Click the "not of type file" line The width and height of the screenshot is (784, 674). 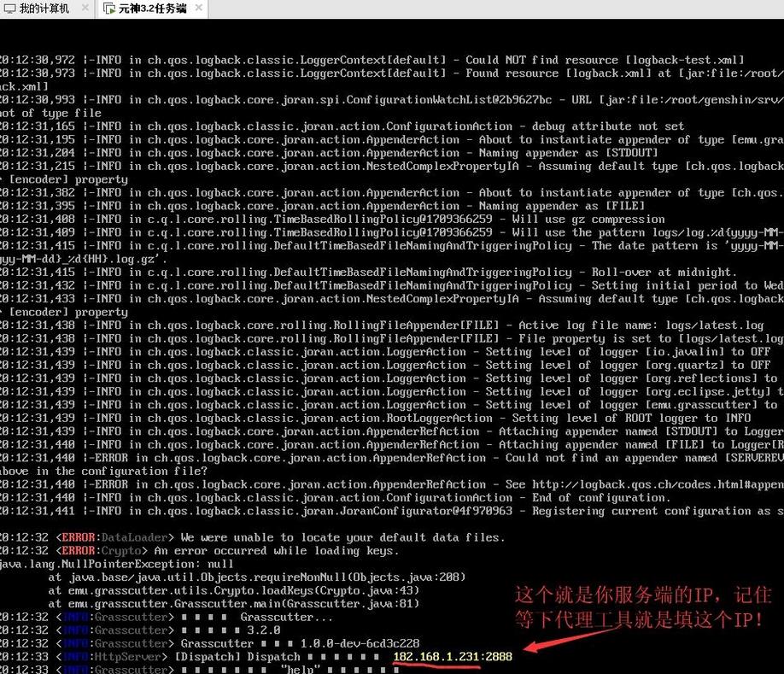(50, 113)
